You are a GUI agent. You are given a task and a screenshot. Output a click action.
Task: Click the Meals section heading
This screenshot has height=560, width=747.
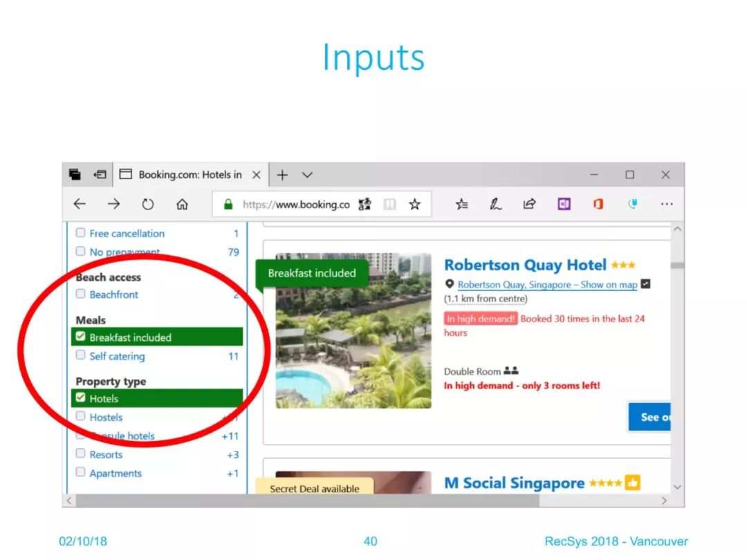[91, 320]
